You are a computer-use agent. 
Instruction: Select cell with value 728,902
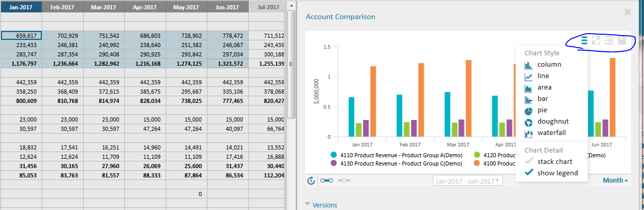[186, 36]
